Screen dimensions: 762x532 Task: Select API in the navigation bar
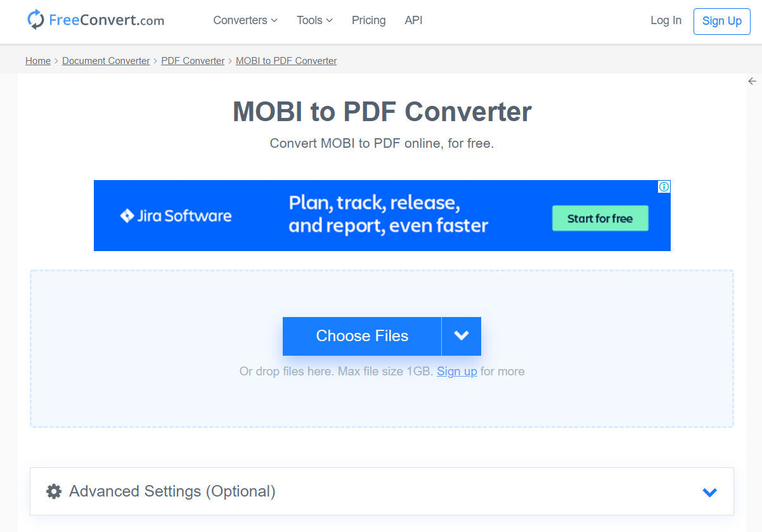(413, 20)
